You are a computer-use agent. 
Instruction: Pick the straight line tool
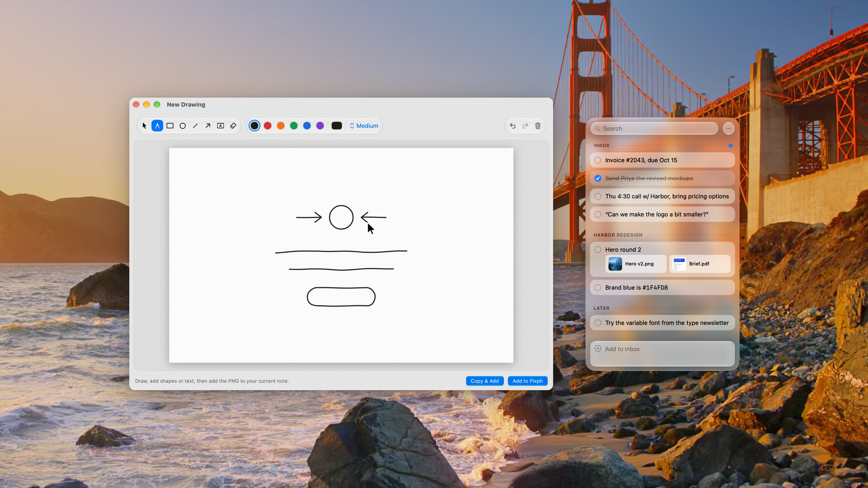click(195, 126)
